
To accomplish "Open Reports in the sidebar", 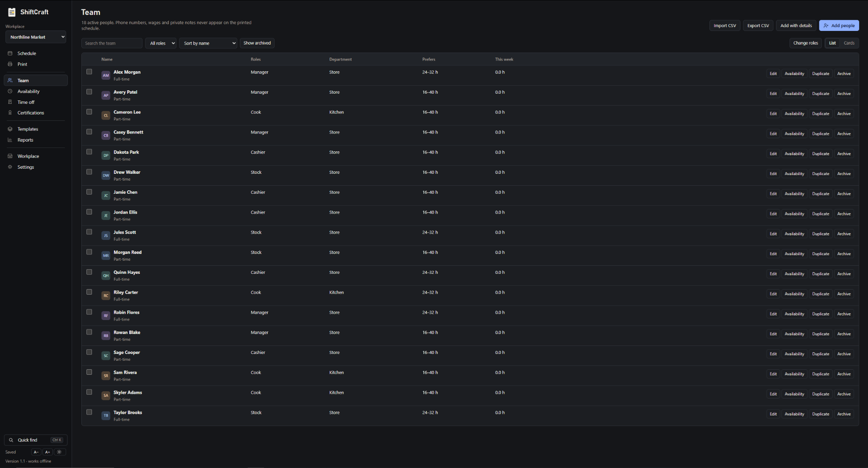I will click(36, 140).
